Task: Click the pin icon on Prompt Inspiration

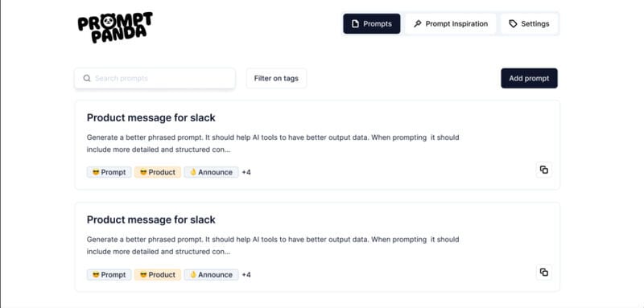Action: click(x=417, y=24)
